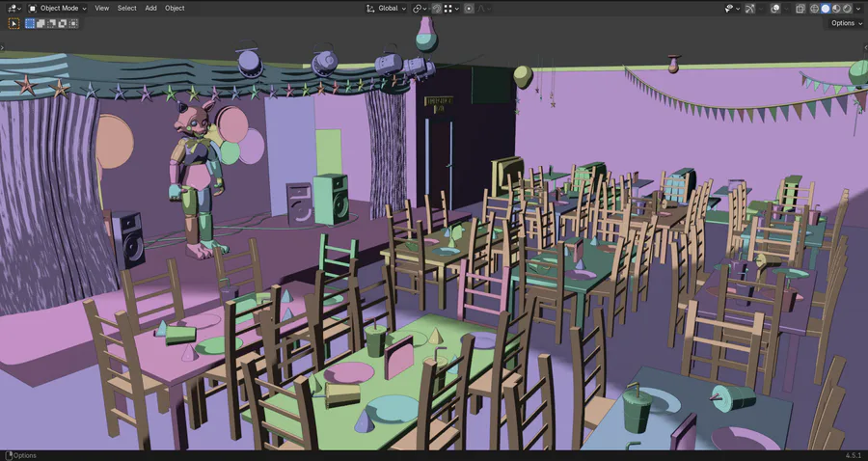868x461 pixels.
Task: Open the Object menu
Action: click(x=175, y=9)
